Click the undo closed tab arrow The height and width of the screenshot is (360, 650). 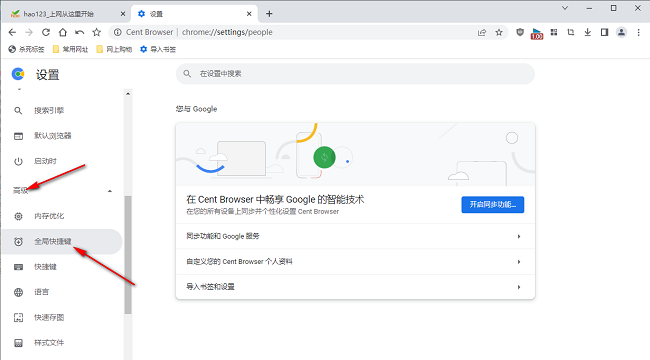pyautogui.click(x=80, y=32)
